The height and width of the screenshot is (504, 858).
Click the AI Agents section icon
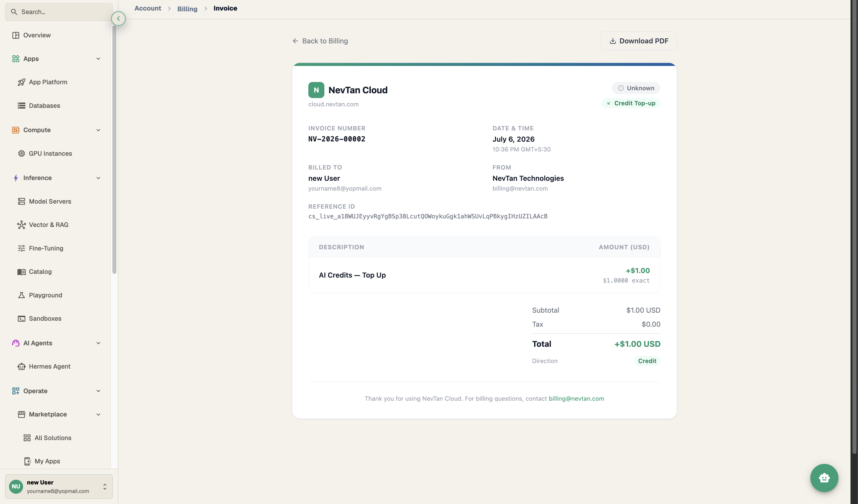click(x=16, y=343)
